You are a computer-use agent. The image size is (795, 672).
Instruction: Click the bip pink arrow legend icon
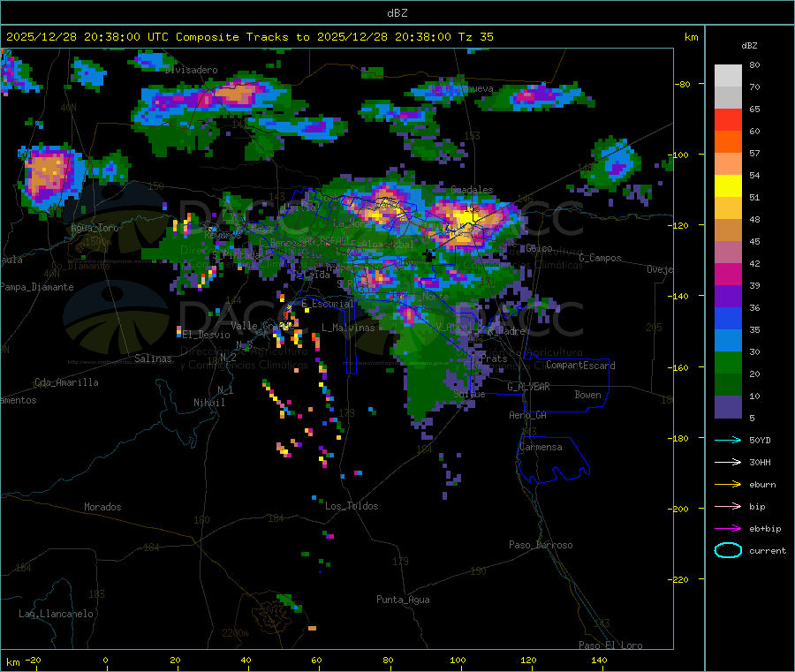[x=728, y=506]
